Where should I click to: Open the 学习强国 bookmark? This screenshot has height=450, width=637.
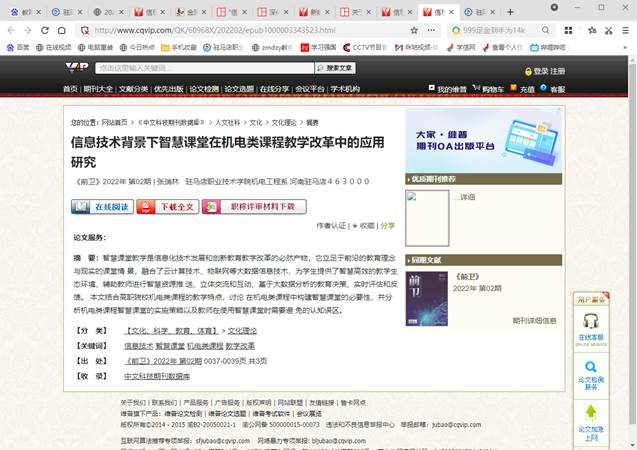click(318, 48)
